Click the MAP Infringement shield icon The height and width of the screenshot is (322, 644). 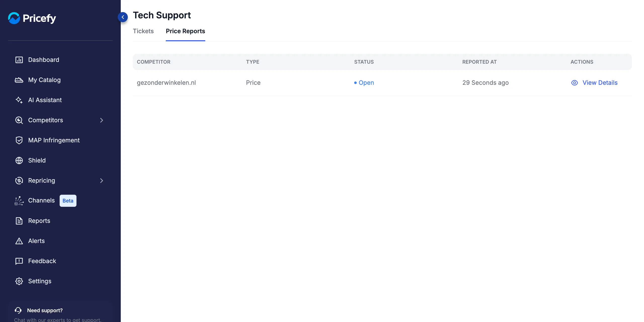tap(19, 140)
